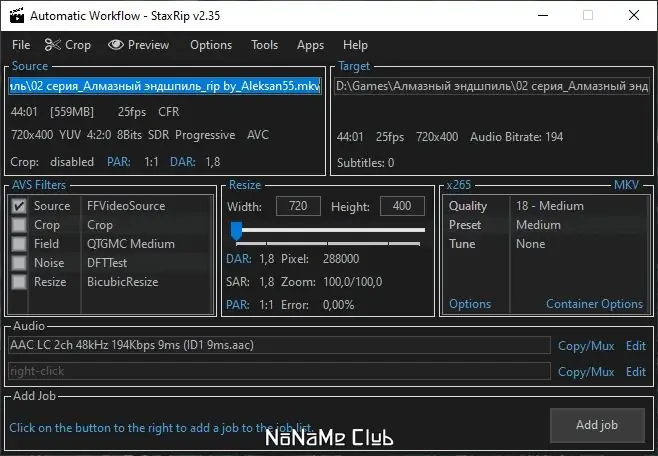Click the target file path field
The width and height of the screenshot is (658, 456).
[492, 86]
